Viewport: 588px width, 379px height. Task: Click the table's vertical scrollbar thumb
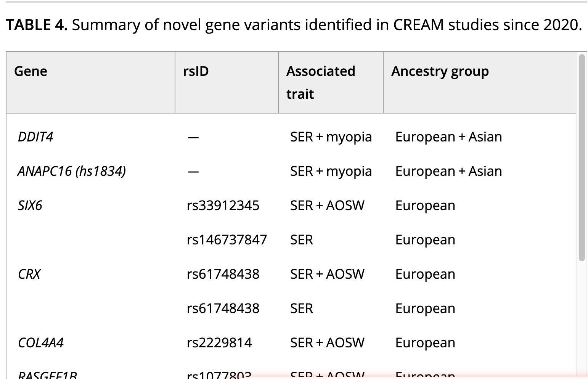point(582,157)
